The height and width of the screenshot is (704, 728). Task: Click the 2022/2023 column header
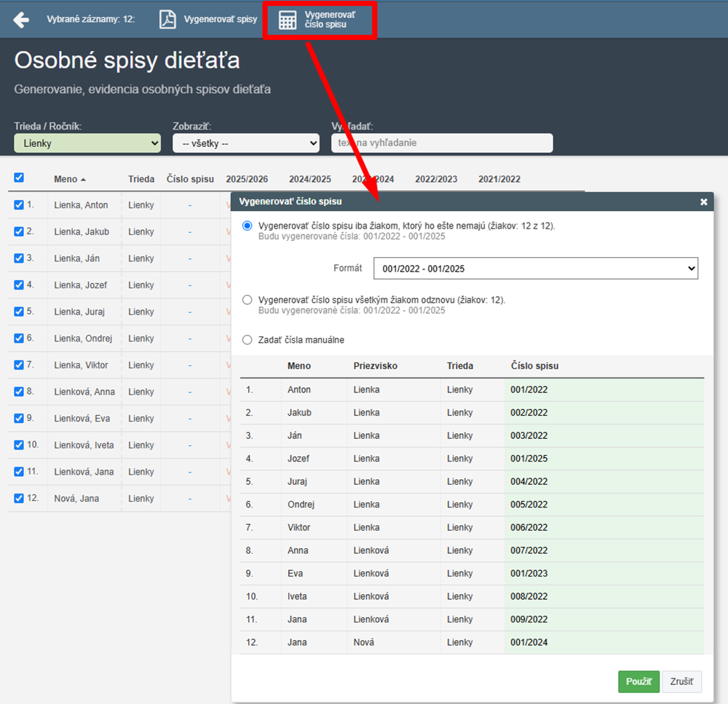tap(436, 179)
